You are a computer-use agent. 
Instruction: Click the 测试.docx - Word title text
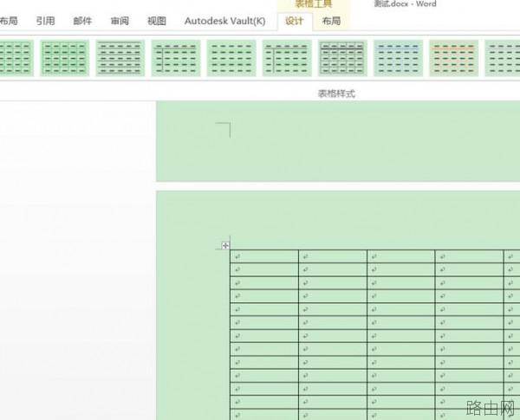coord(405,4)
